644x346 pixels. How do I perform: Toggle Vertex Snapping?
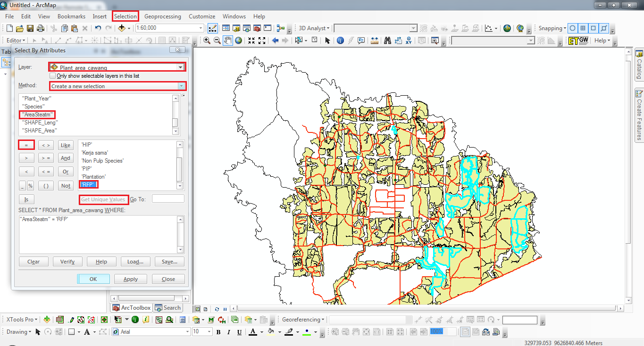coord(594,28)
